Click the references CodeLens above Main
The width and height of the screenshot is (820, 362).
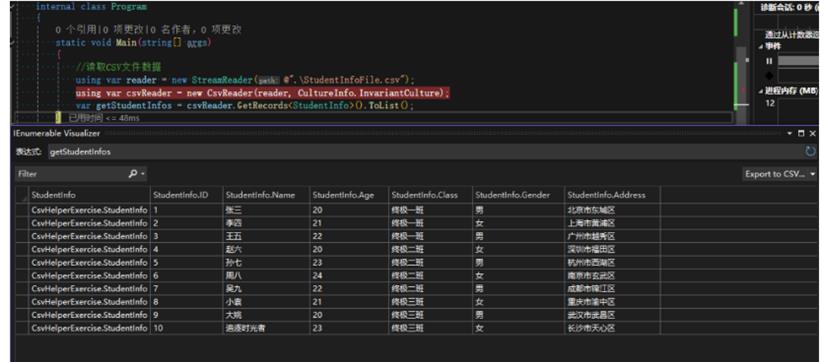point(148,30)
